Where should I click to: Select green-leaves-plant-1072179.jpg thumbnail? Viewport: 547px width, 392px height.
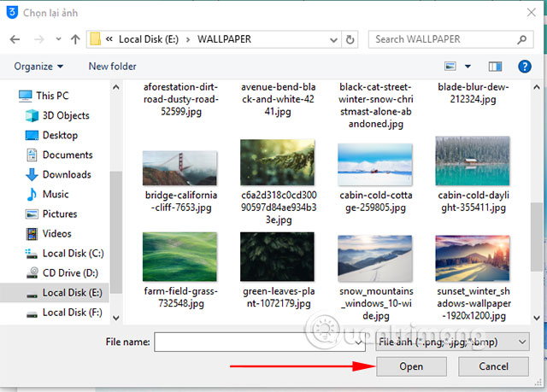pyautogui.click(x=277, y=257)
